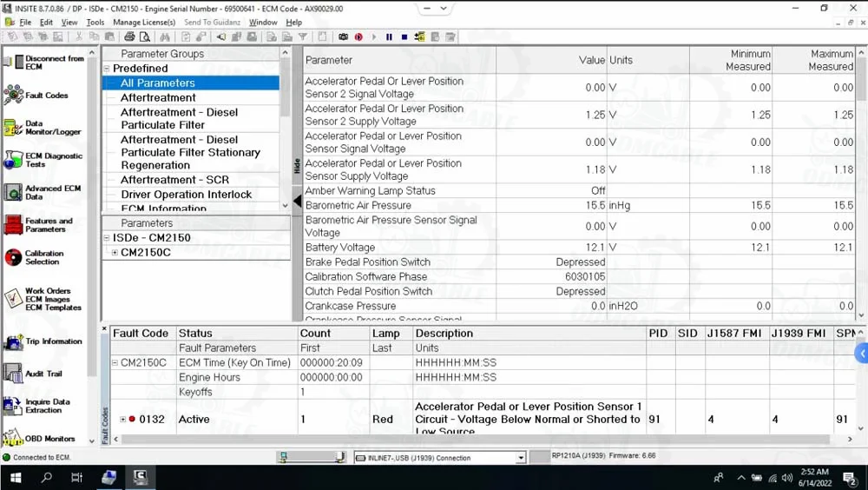Open the Window menu
The width and height of the screenshot is (868, 490).
coord(263,22)
